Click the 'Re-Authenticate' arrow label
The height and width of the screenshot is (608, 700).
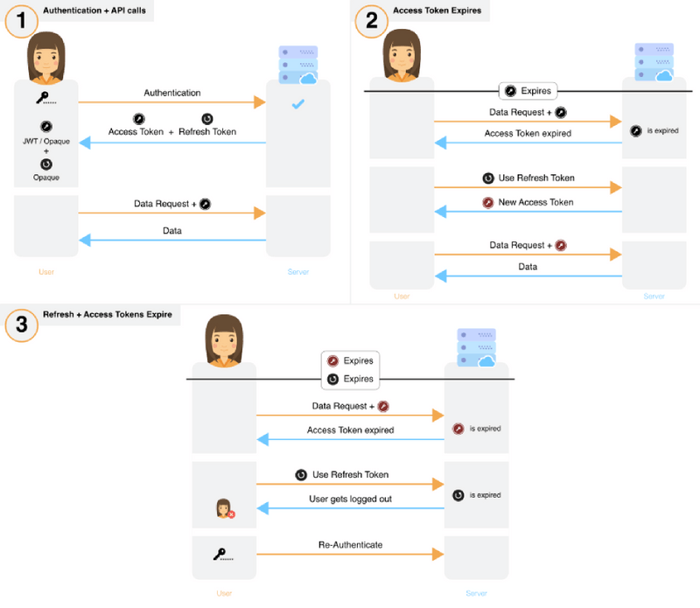pyautogui.click(x=350, y=545)
